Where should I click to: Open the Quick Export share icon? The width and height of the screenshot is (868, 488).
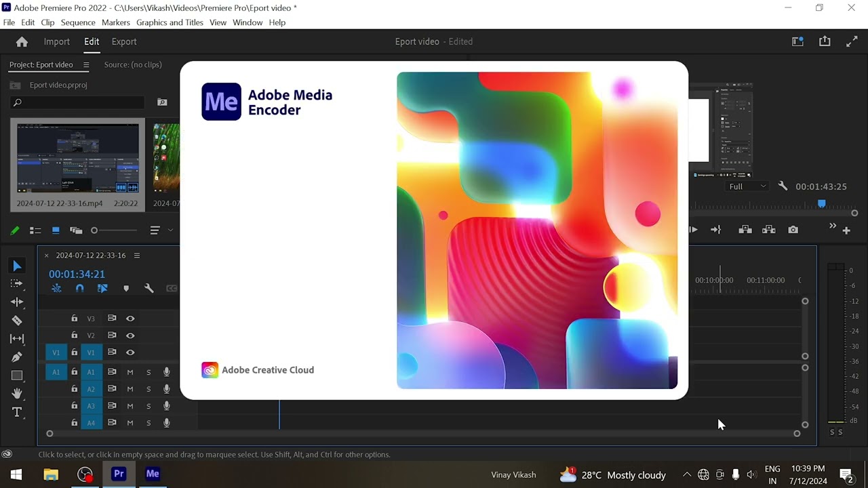point(825,41)
